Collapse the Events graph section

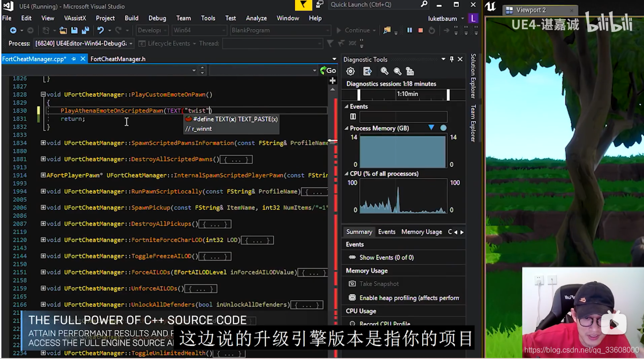(x=346, y=107)
